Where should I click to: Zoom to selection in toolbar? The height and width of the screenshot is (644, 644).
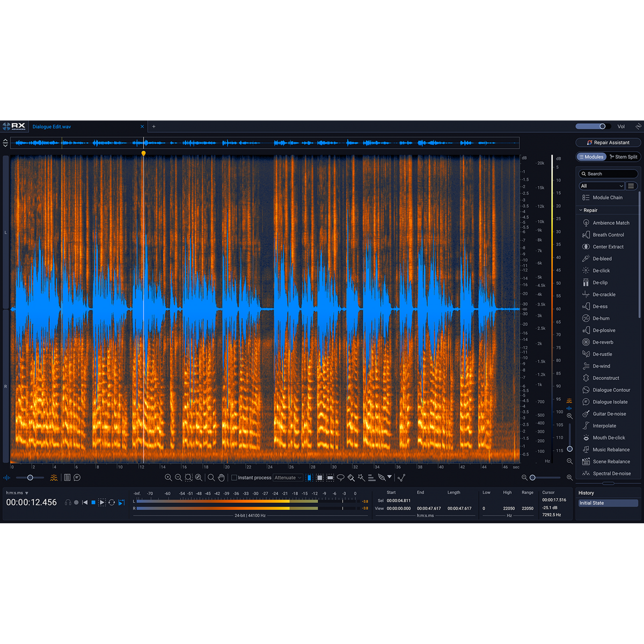click(x=188, y=478)
